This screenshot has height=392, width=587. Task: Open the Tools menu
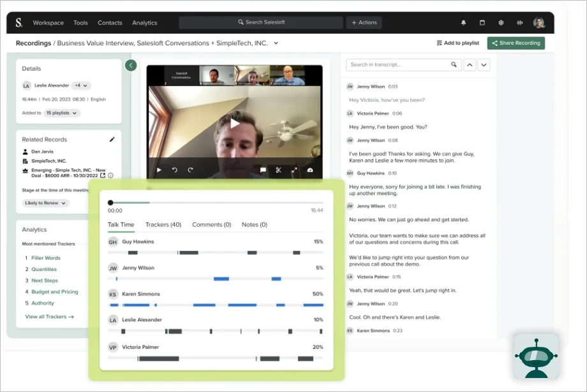click(x=80, y=23)
